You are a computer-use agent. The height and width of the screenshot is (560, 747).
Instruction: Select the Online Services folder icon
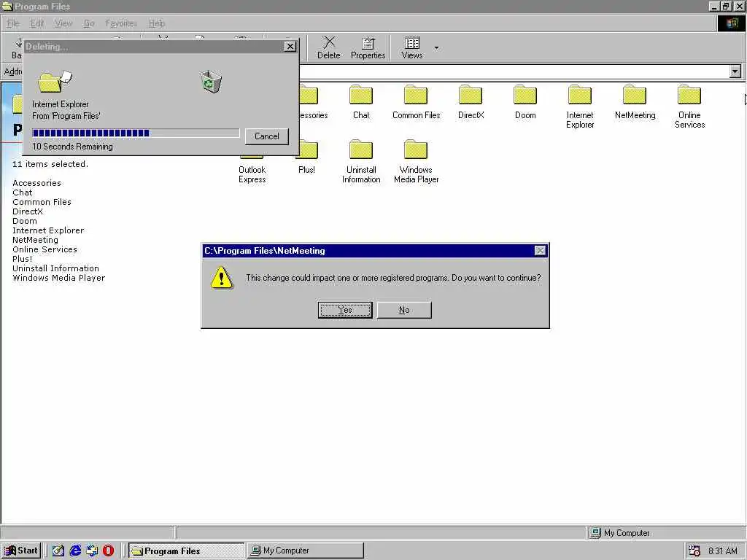[689, 95]
